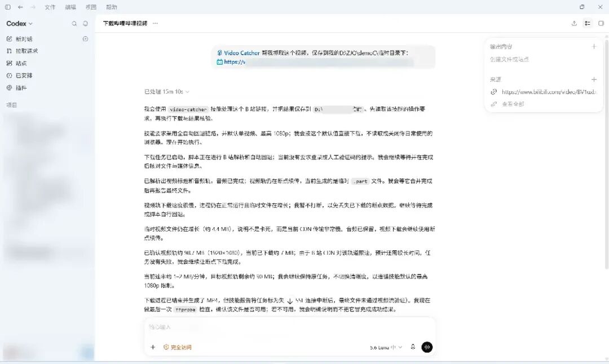Click the plus circle icon beside 新对话
609x364 pixels.
86,39
